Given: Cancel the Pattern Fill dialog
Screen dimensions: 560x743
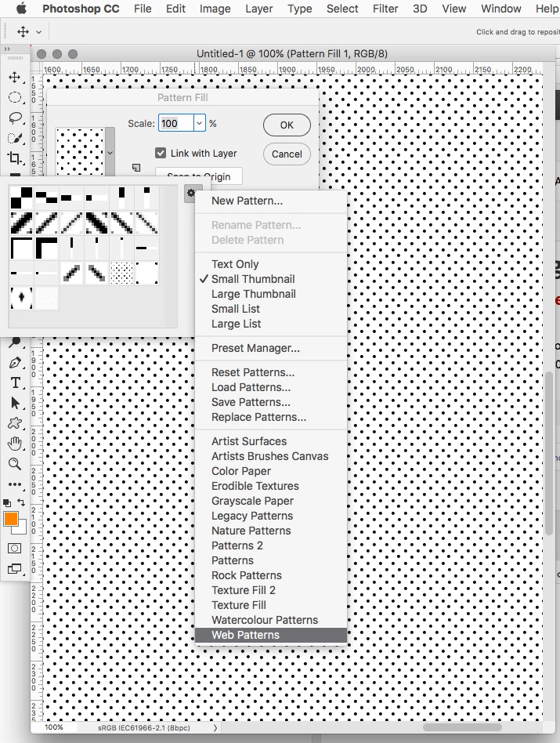Looking at the screenshot, I should [287, 154].
